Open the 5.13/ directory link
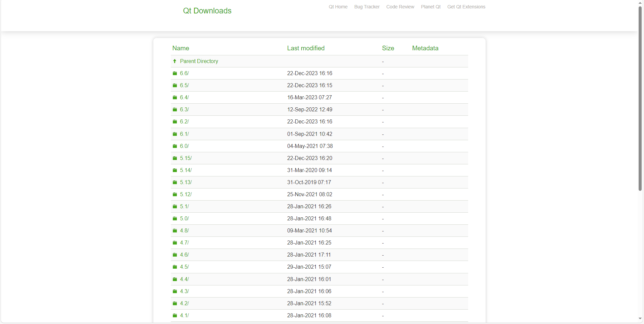 tap(186, 182)
